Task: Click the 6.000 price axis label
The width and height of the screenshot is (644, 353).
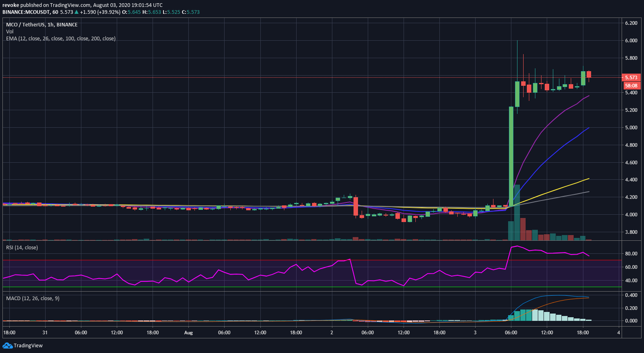Action: coord(631,41)
